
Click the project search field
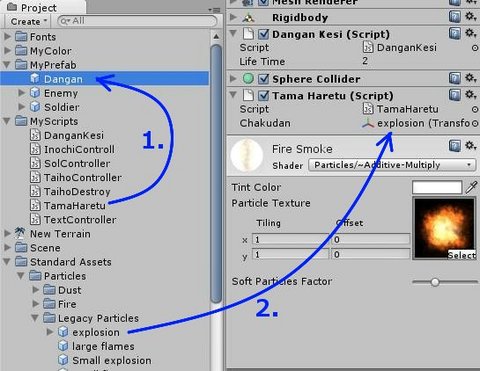(137, 21)
